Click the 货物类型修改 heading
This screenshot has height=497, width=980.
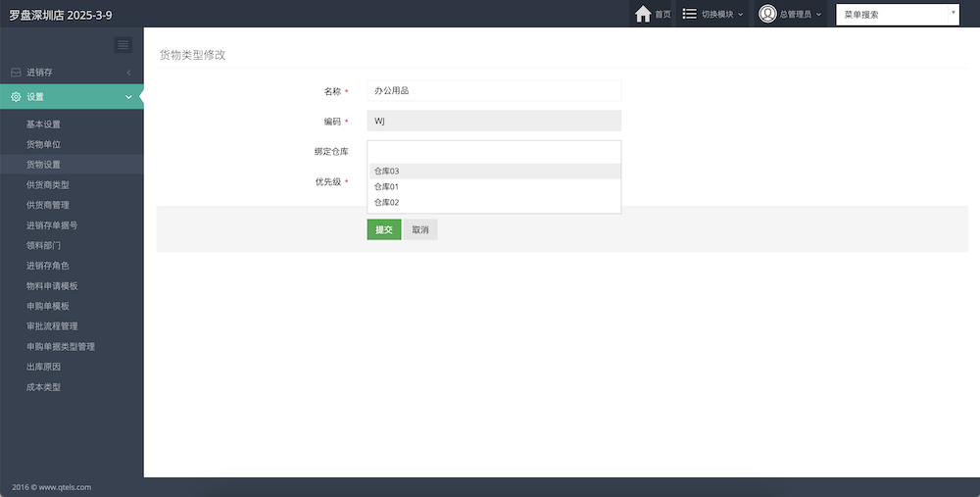192,55
